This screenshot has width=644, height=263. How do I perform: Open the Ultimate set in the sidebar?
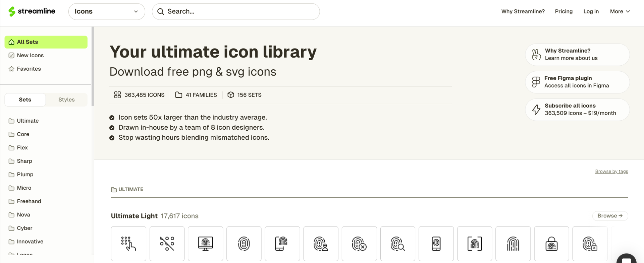click(x=28, y=121)
